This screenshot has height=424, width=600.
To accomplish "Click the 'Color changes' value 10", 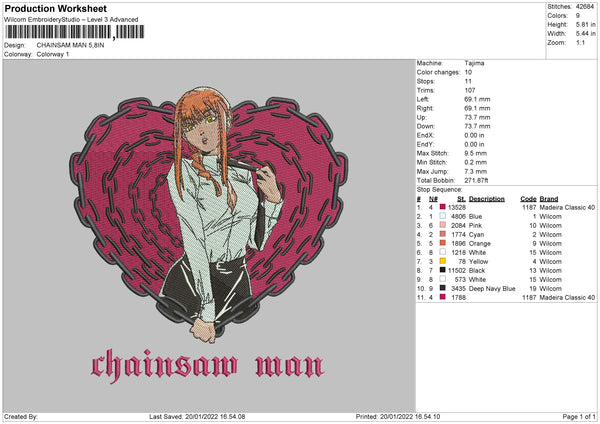I will point(468,72).
